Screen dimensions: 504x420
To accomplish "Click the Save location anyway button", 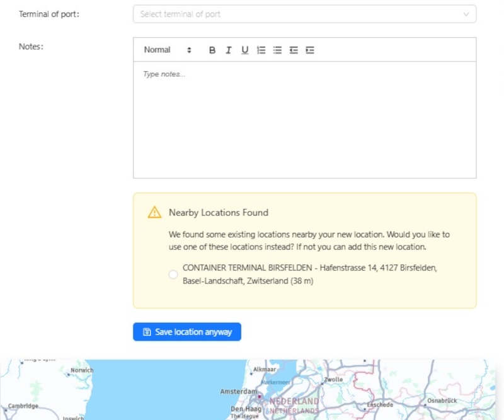I will click(187, 332).
